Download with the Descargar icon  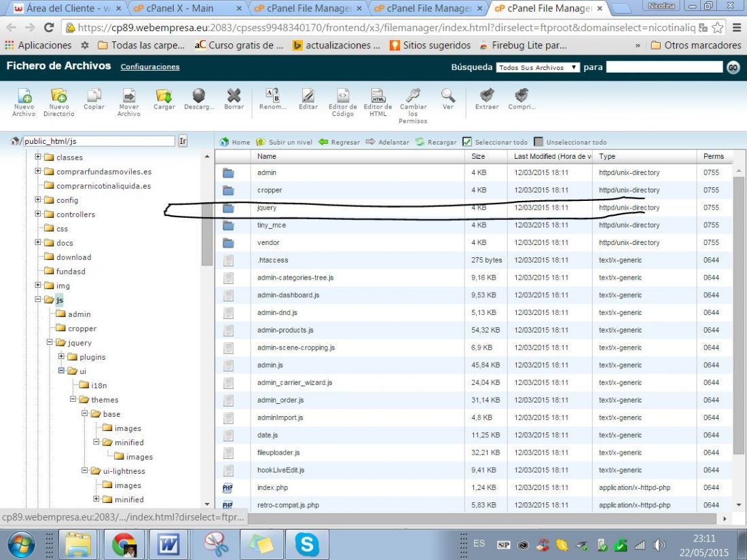tap(199, 99)
